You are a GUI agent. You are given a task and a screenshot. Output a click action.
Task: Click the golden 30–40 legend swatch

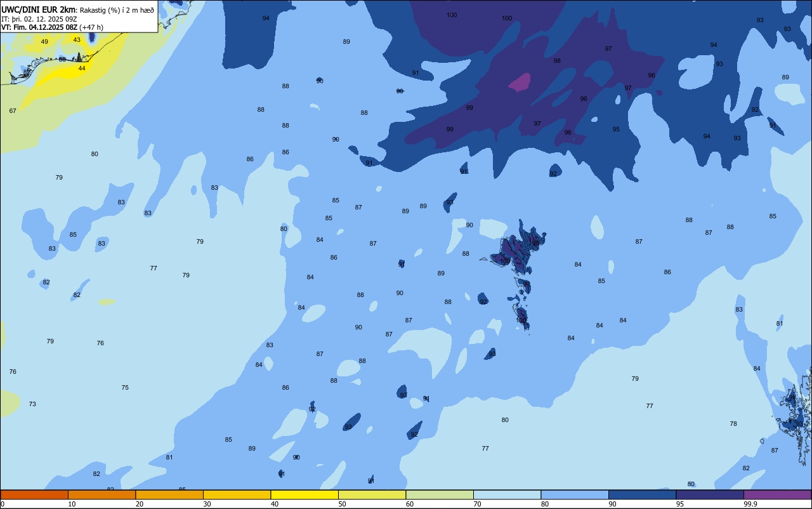pos(237,494)
